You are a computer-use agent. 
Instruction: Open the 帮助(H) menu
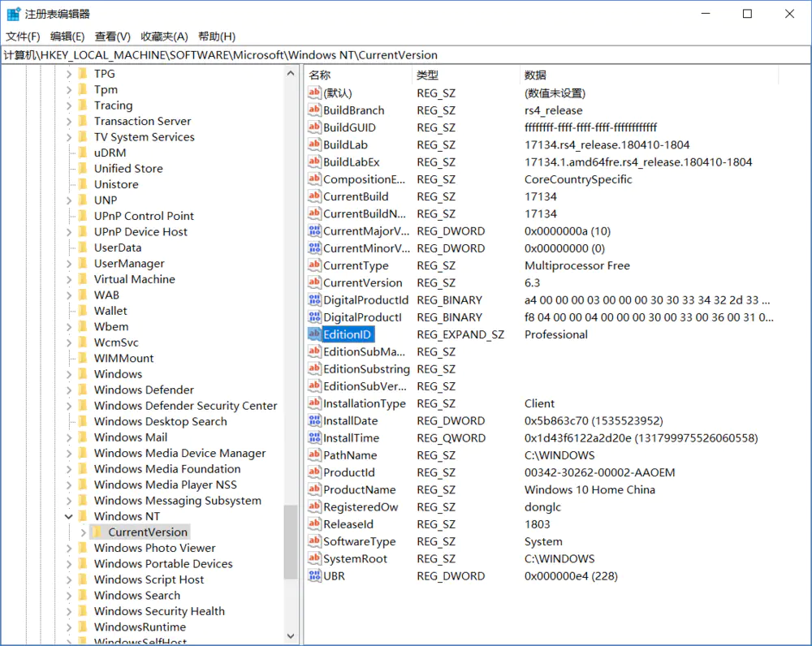pos(217,37)
